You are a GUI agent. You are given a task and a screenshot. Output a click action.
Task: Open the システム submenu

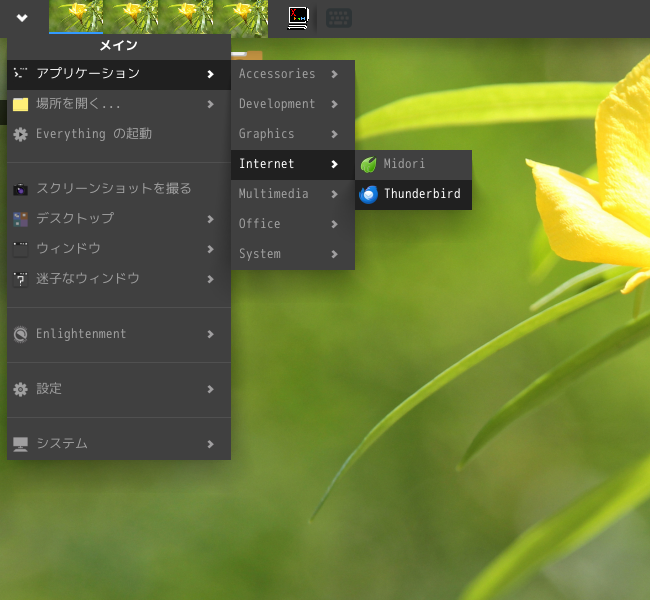(119, 445)
